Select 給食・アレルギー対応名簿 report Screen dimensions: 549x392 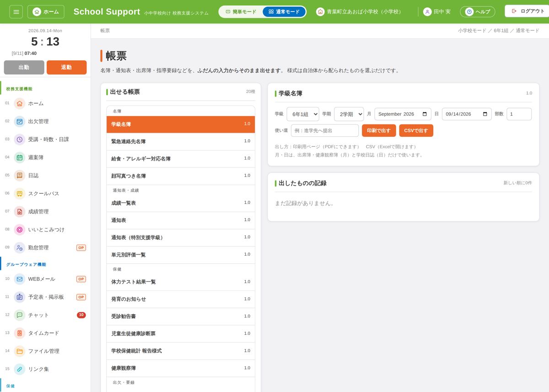[x=181, y=159]
